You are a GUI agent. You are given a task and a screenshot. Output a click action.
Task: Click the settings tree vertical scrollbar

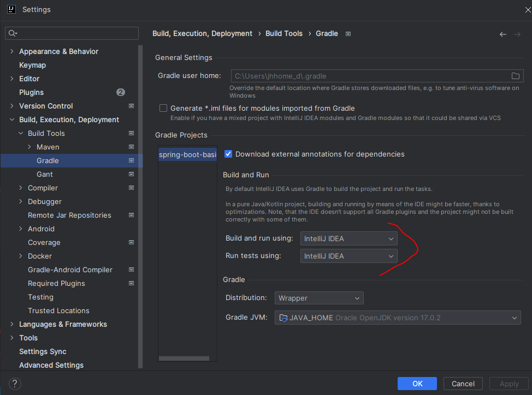[140, 207]
